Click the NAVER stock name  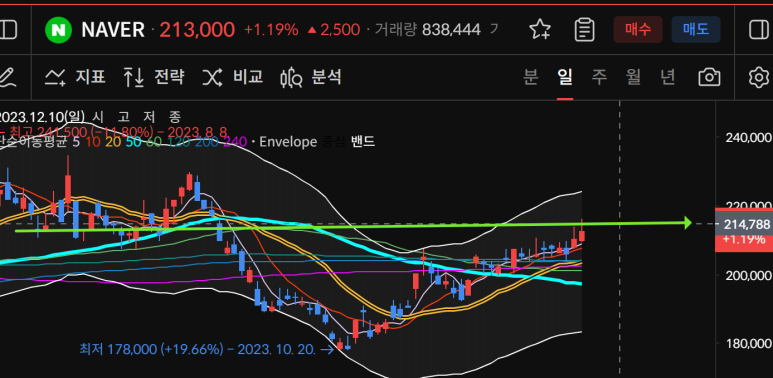pos(113,30)
